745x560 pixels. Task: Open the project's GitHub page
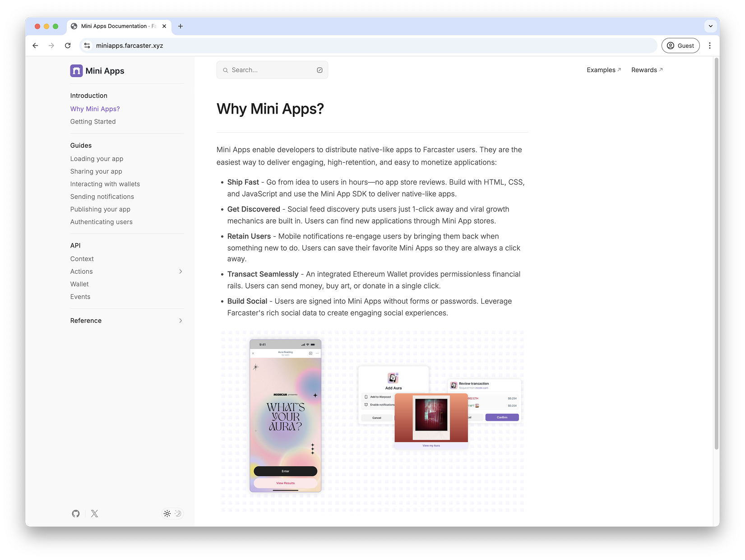click(x=75, y=514)
